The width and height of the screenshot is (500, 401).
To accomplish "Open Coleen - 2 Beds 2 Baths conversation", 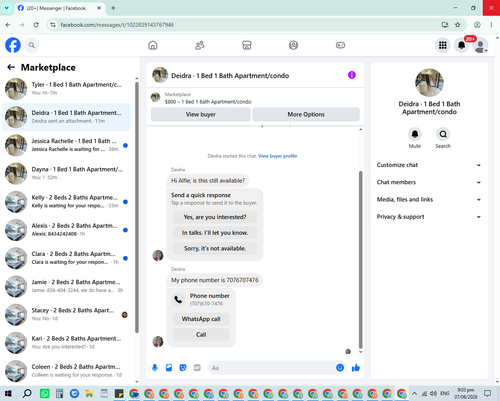I will click(x=67, y=371).
